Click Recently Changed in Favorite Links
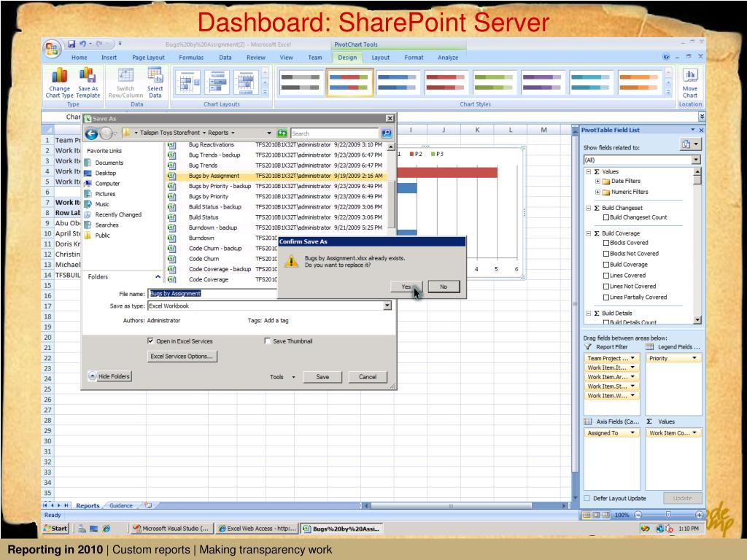This screenshot has width=747, height=560. [x=118, y=215]
